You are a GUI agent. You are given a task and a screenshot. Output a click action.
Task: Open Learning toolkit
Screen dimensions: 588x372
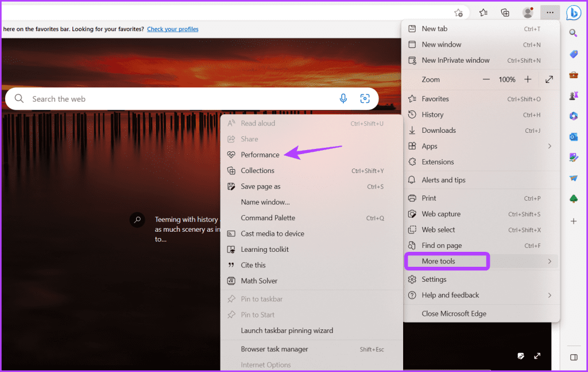click(312, 250)
